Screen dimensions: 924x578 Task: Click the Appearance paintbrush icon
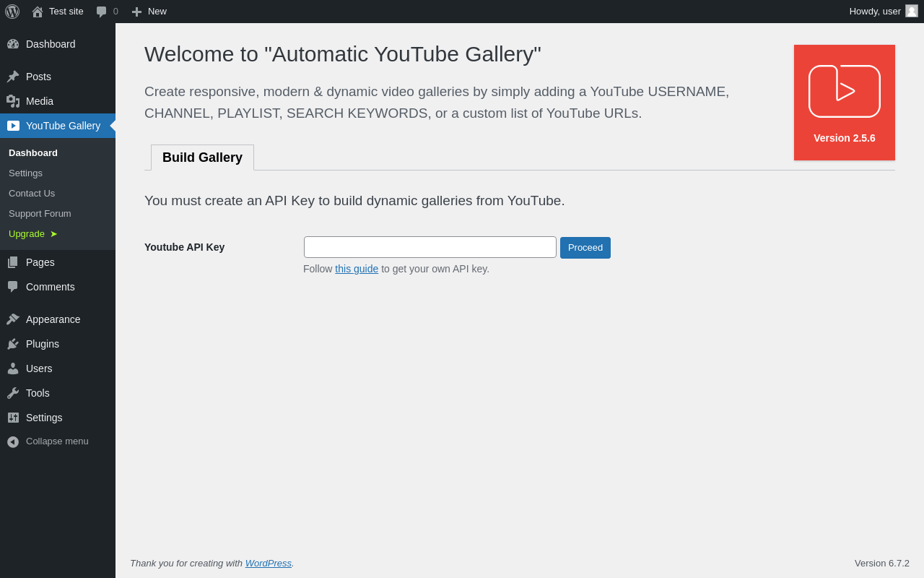point(13,319)
